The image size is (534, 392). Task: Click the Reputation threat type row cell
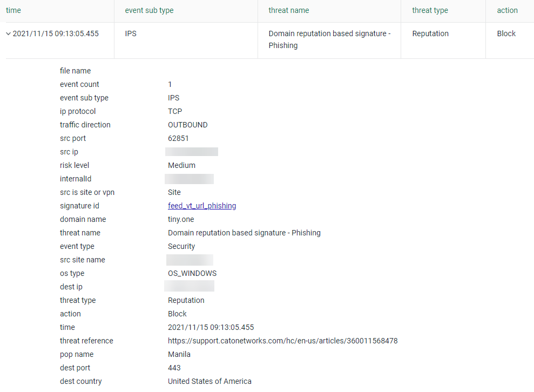click(x=430, y=33)
